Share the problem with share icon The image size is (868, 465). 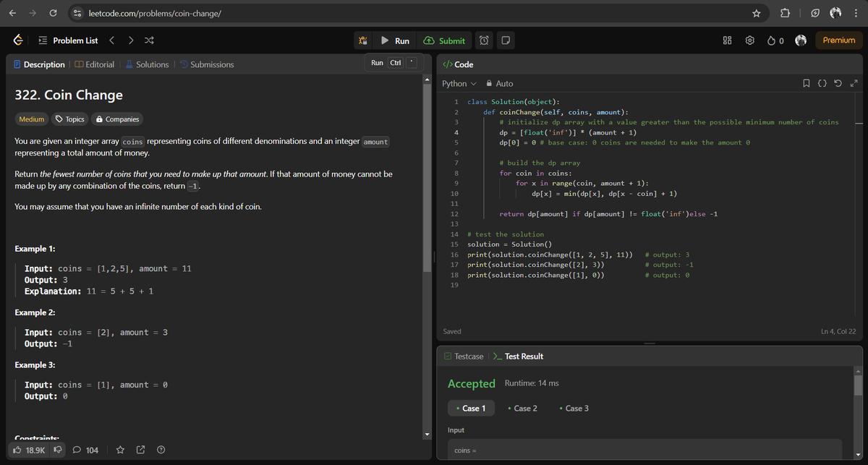[141, 451]
